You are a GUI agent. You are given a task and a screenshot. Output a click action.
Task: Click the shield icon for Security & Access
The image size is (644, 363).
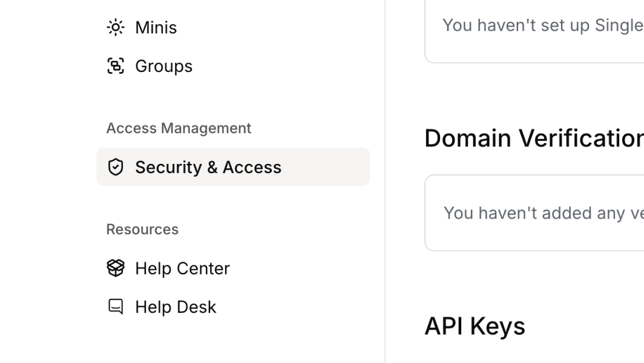coord(116,167)
